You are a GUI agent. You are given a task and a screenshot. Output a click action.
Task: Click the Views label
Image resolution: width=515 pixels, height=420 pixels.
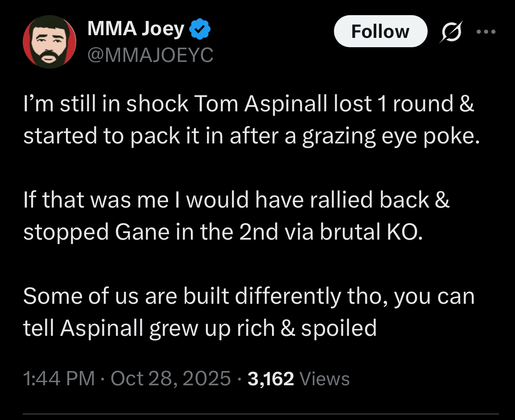325,379
